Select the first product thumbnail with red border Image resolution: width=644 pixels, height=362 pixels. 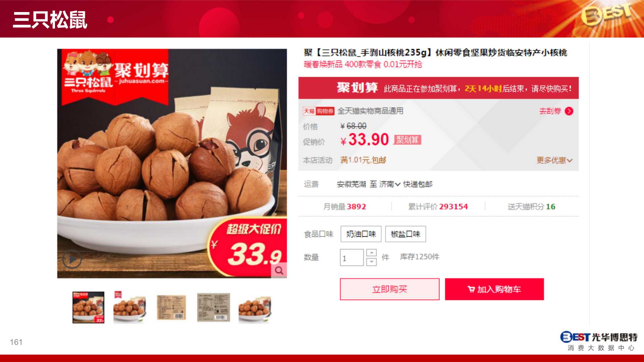coord(88,307)
